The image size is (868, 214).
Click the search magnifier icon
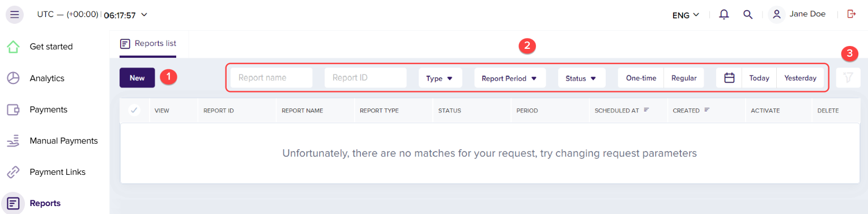click(748, 15)
